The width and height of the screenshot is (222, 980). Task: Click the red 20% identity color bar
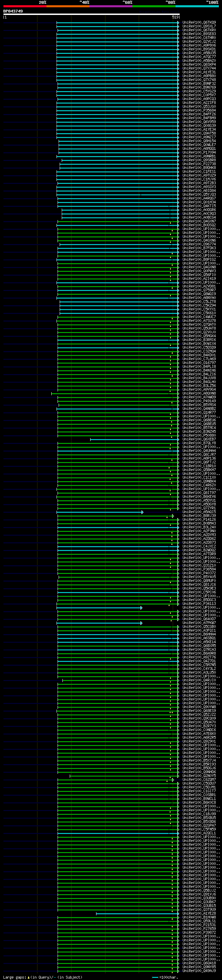25,6
